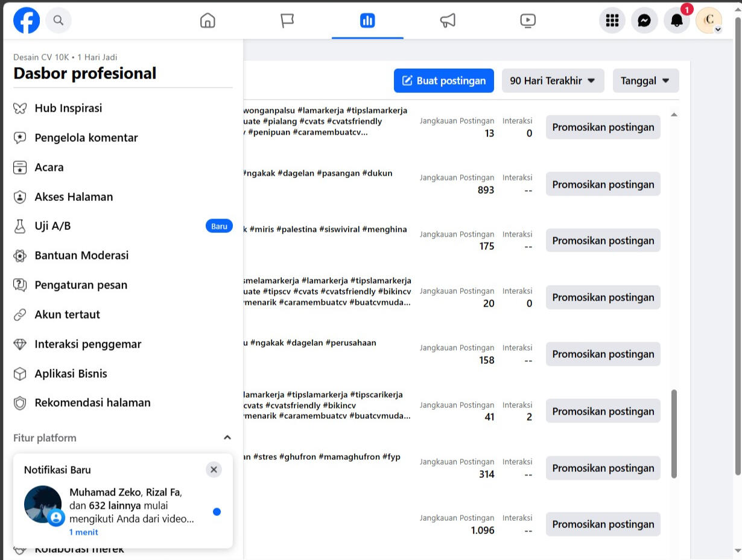
Task: Open the profile avatar account menu
Action: pos(709,21)
